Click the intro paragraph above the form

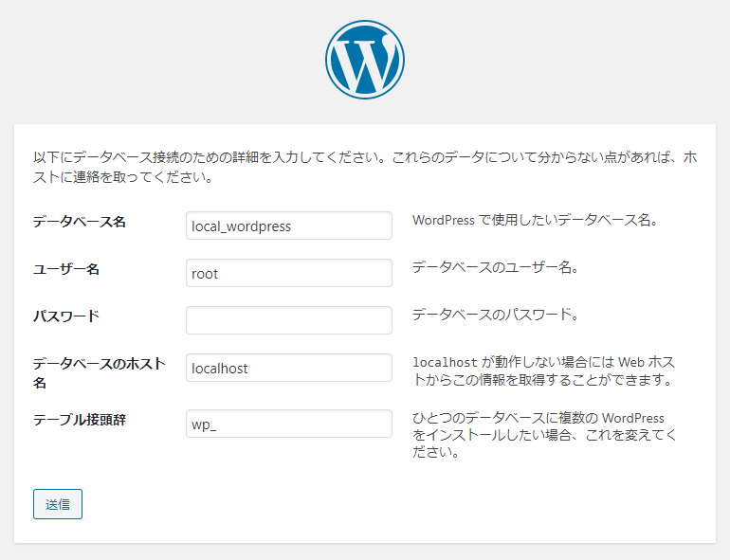click(365, 167)
